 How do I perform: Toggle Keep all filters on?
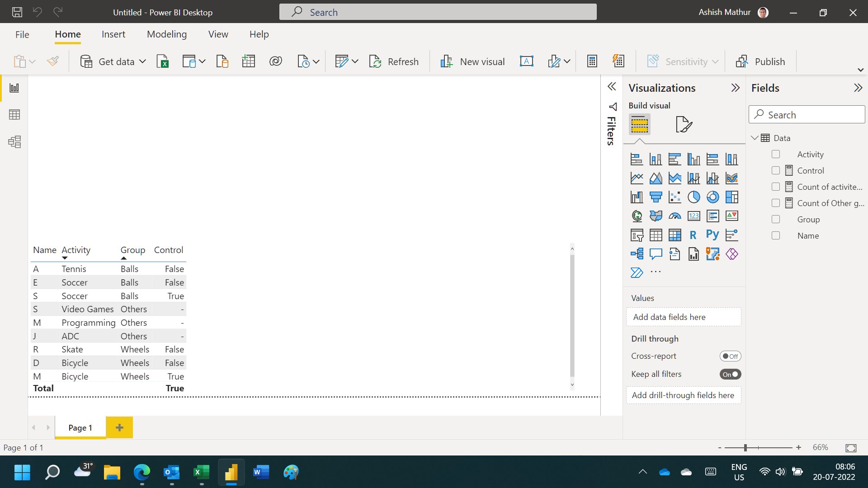click(x=730, y=374)
